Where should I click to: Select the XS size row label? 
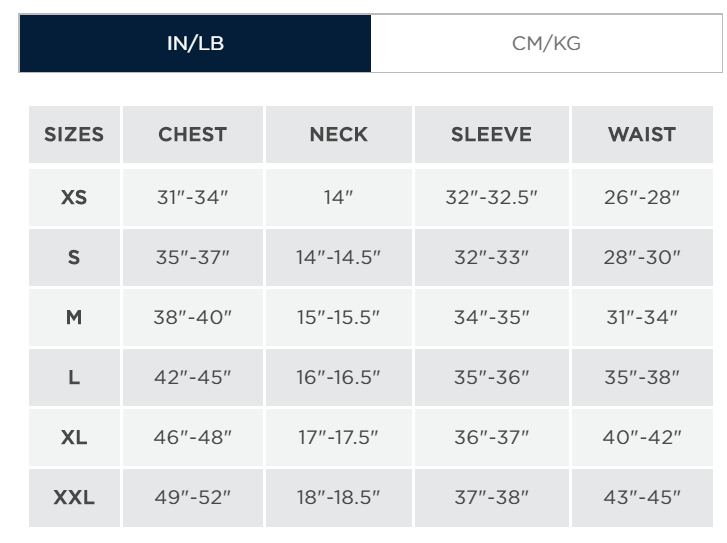tap(74, 197)
